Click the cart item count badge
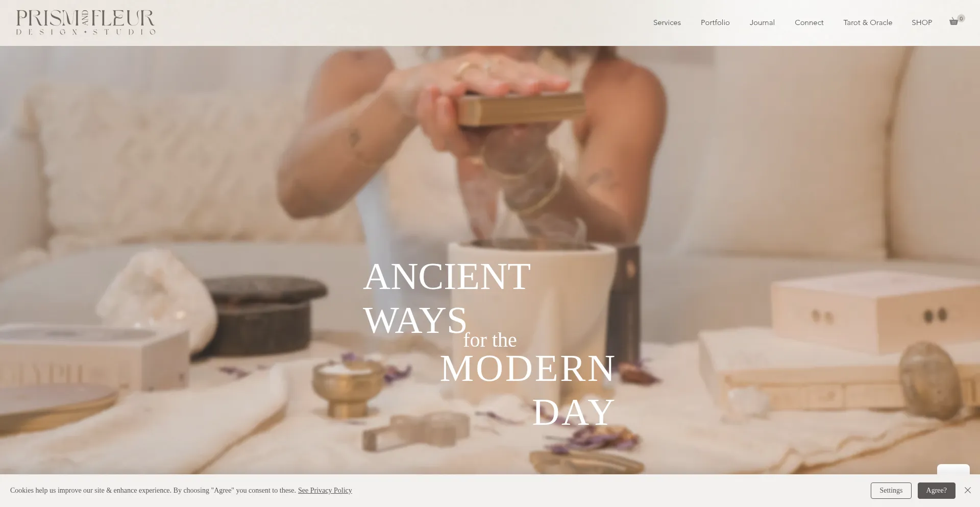 [961, 18]
